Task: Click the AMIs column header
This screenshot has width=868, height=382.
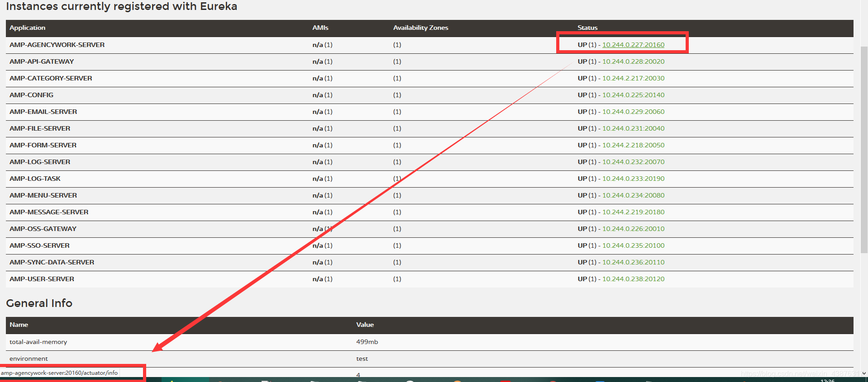Action: coord(320,28)
